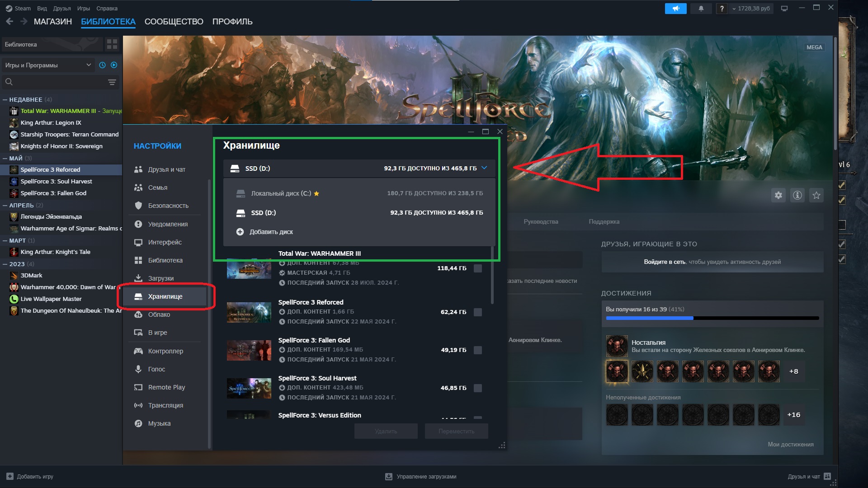Open the Игры и Программы dropdown

click(47, 65)
